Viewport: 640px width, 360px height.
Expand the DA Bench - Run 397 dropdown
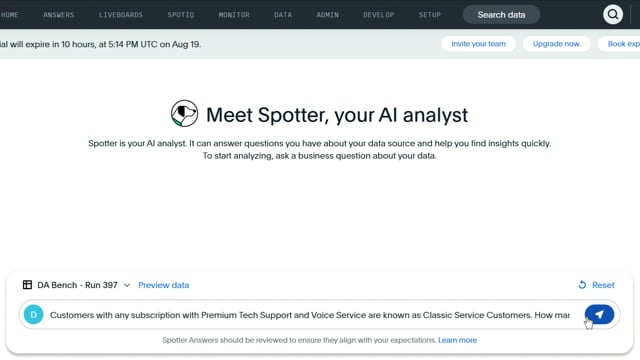point(127,285)
